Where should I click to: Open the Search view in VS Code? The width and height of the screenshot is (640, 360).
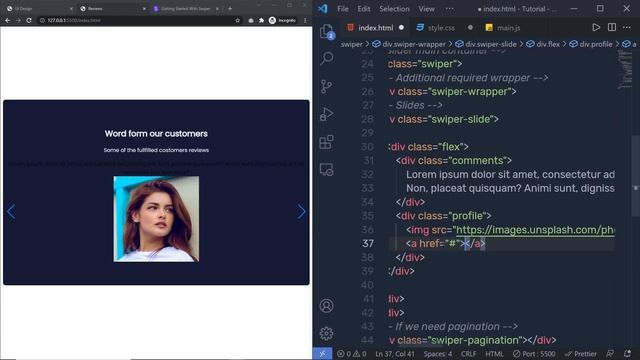[x=327, y=58]
